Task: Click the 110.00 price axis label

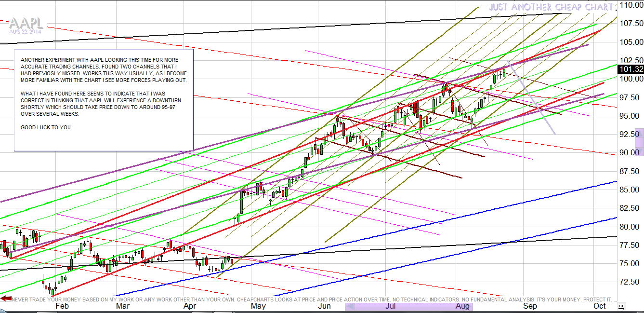Action: click(631, 5)
